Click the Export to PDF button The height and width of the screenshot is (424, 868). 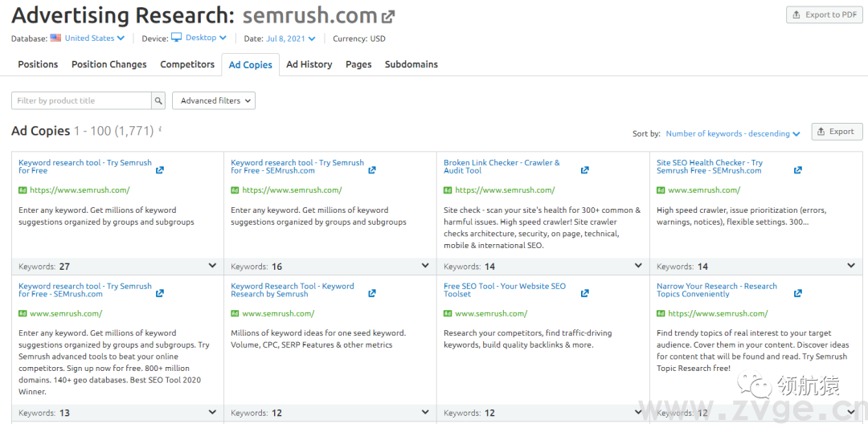pos(823,14)
